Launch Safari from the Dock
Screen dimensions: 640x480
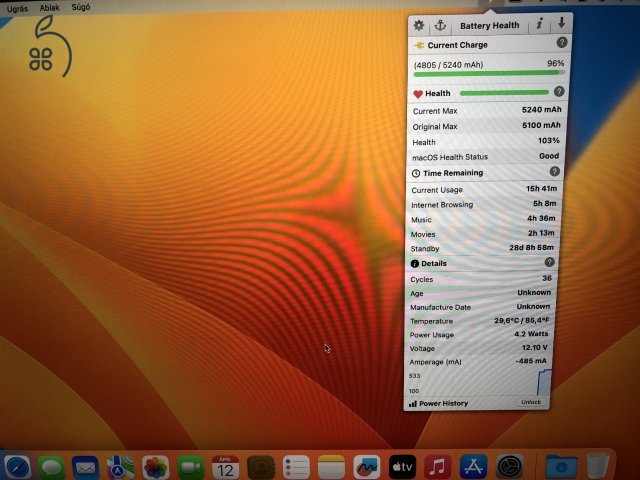click(17, 468)
